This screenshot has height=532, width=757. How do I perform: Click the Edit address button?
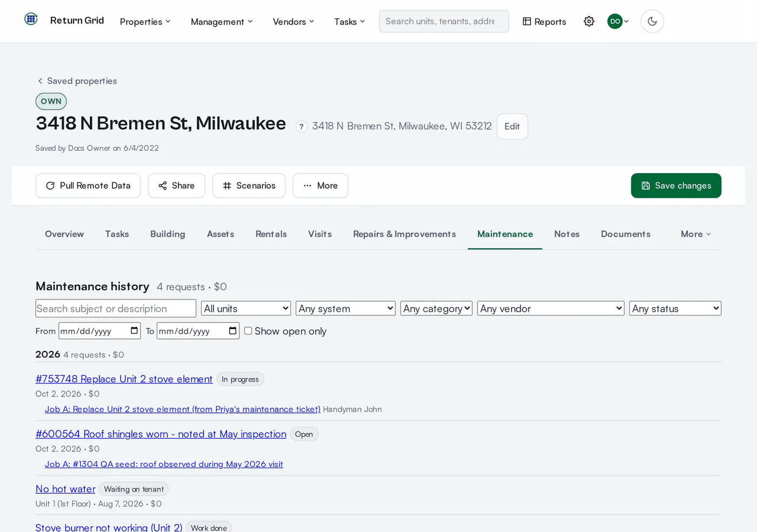(512, 127)
